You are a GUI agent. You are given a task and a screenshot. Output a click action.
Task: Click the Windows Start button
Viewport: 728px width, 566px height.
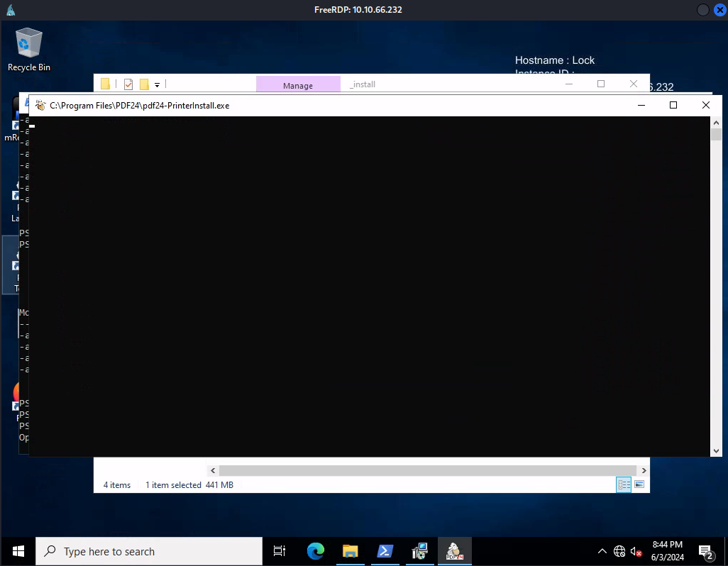[18, 551]
